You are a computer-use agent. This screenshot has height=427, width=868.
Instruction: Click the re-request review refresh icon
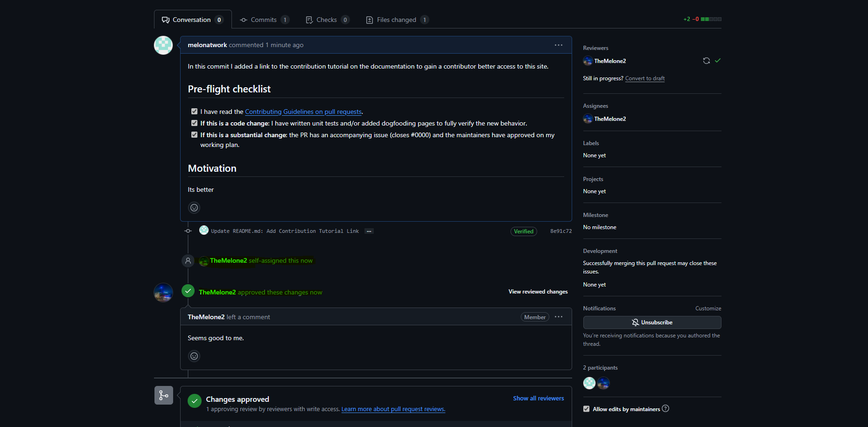click(706, 61)
